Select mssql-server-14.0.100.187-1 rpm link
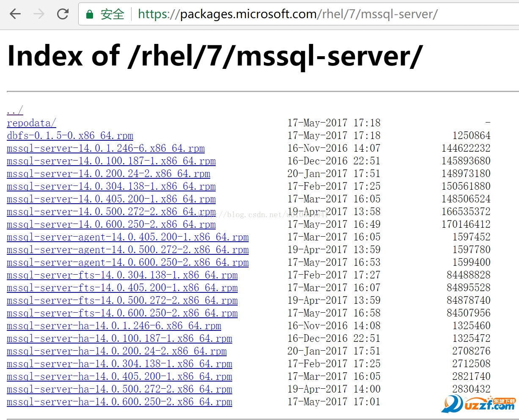This screenshot has height=420, width=519. 111,161
